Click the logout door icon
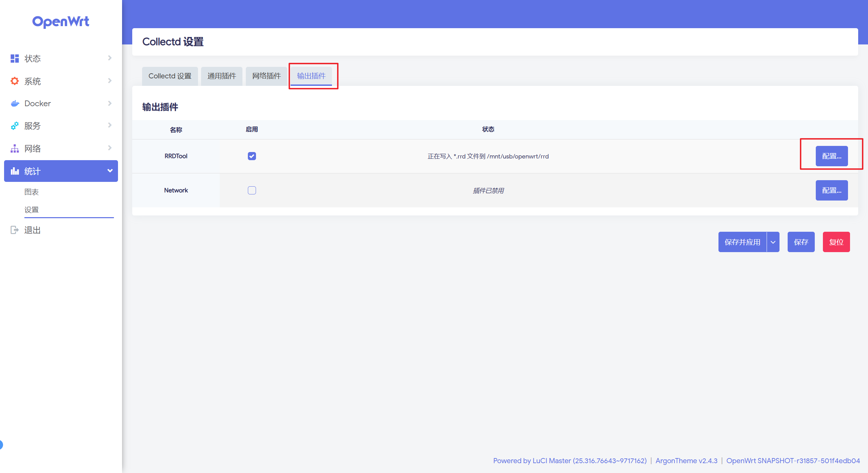Screen dimensions: 868x473 tap(15, 230)
